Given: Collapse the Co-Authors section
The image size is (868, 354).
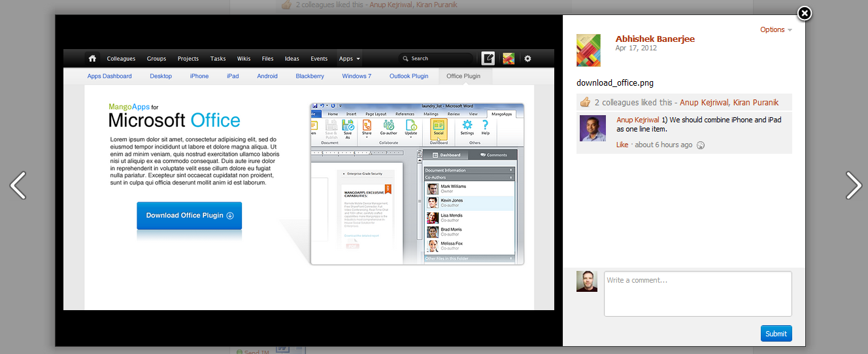Looking at the screenshot, I should pos(470,177).
